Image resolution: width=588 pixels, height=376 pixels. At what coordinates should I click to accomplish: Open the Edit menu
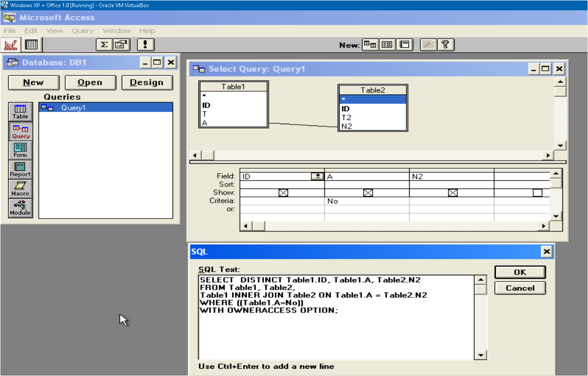[x=31, y=31]
